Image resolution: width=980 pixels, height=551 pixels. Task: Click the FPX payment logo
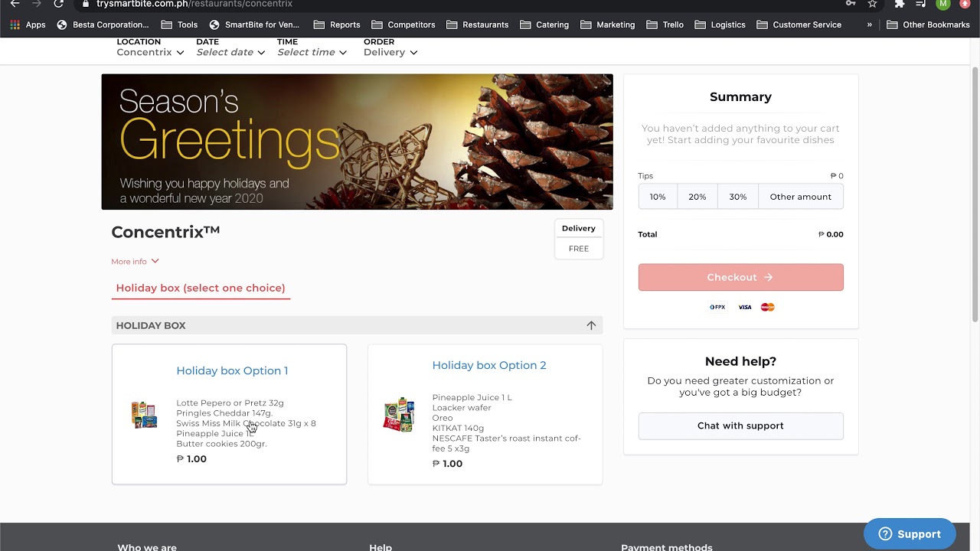(717, 307)
